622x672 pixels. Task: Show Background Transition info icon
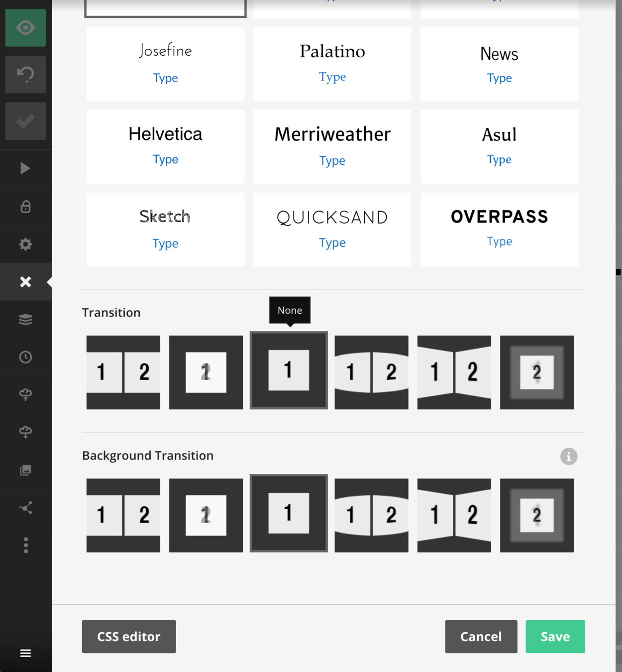tap(569, 456)
